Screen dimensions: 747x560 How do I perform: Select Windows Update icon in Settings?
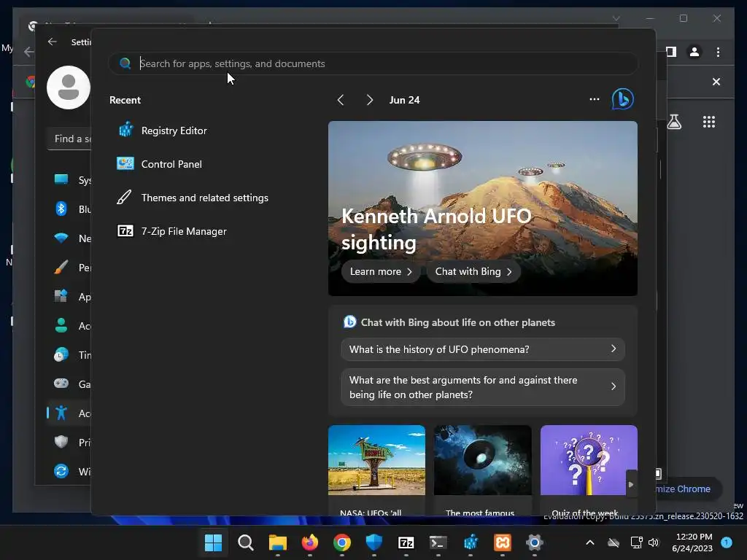(x=61, y=472)
